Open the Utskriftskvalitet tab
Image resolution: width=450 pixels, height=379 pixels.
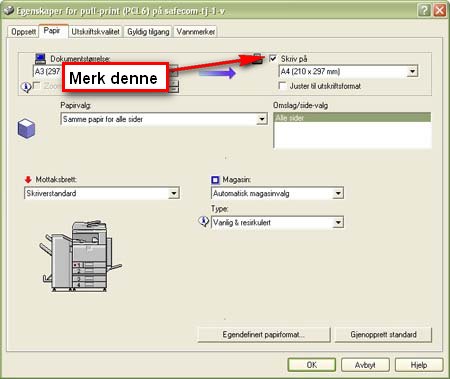click(x=96, y=32)
